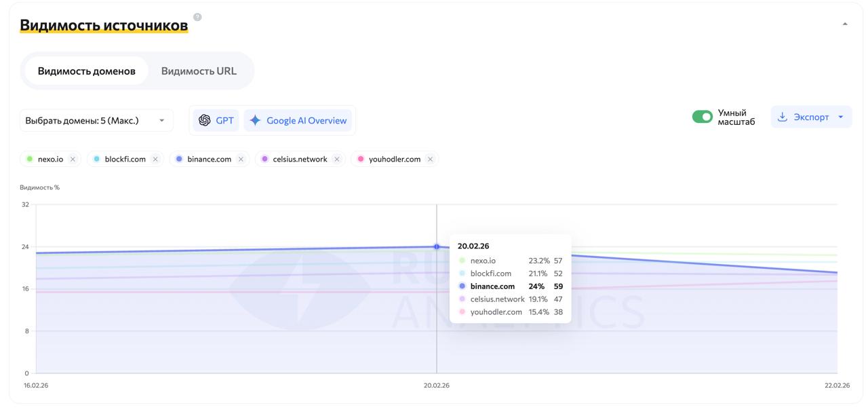Click the binance.com data point on chart
The height and width of the screenshot is (412, 868).
tap(437, 247)
